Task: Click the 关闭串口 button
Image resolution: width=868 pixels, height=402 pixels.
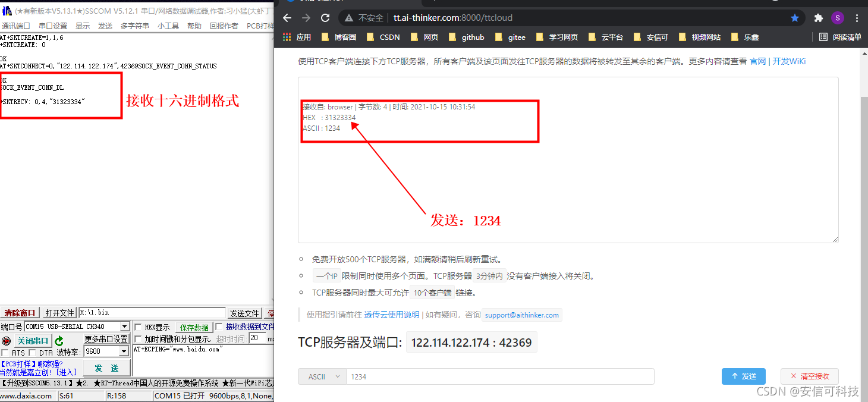Action: [x=32, y=341]
